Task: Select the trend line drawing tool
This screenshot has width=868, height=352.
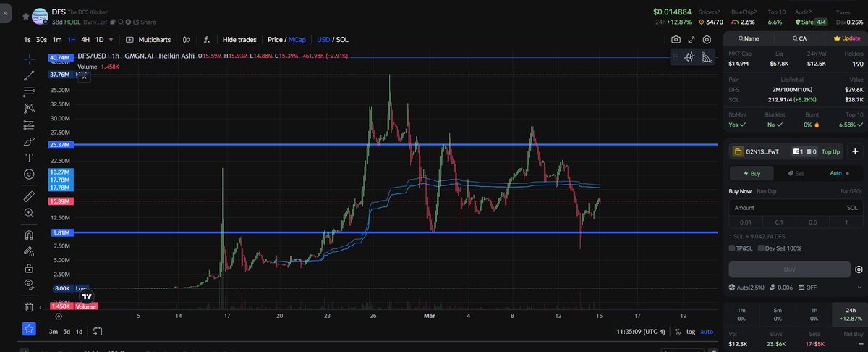Action: click(x=29, y=75)
